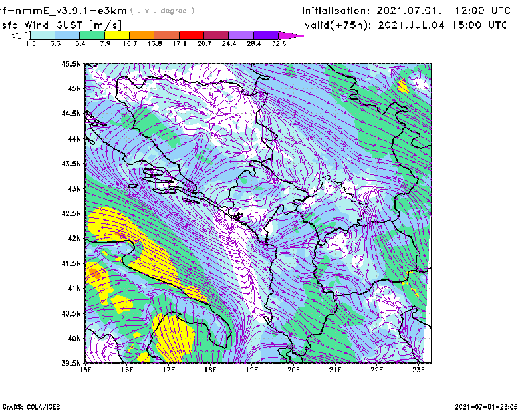Click legend value 13.8
The height and width of the screenshot is (411, 532).
click(155, 43)
